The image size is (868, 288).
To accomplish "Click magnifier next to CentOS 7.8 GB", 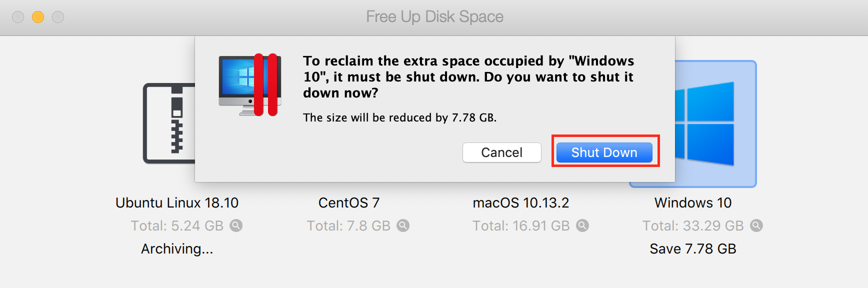I will (403, 225).
